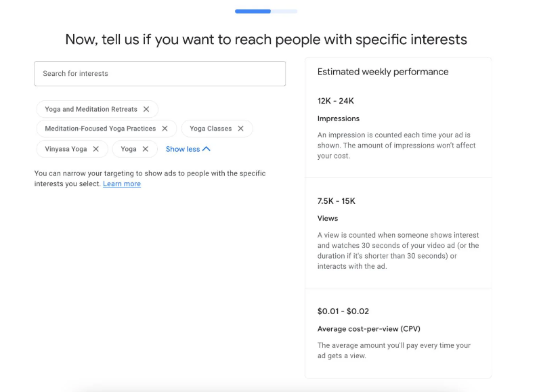Screen dimensions: 539x392
Task: Click the X on the Yoga chip
Action: [145, 149]
